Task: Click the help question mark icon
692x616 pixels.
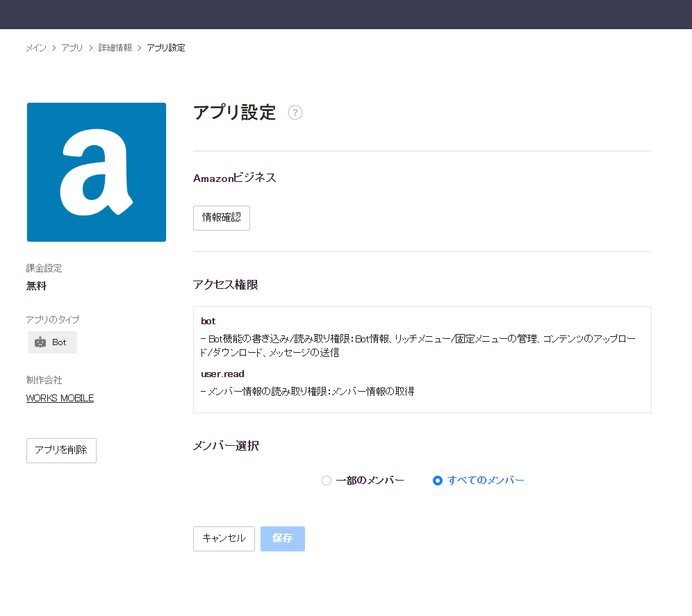Action: 295,113
